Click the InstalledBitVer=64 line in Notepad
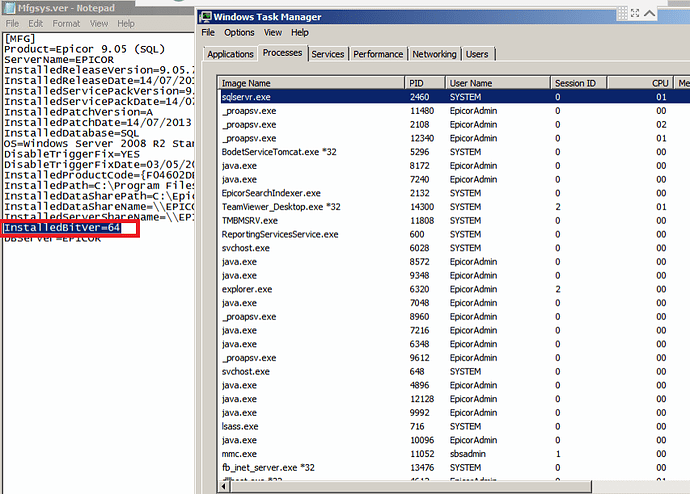 [x=62, y=228]
